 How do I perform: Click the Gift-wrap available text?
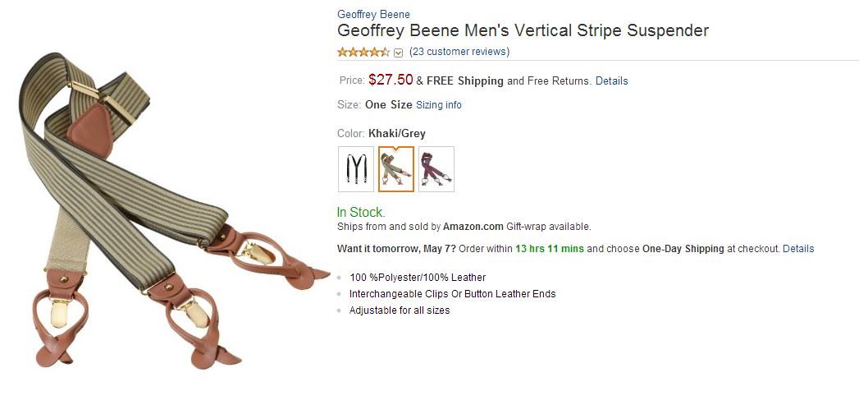(x=547, y=227)
